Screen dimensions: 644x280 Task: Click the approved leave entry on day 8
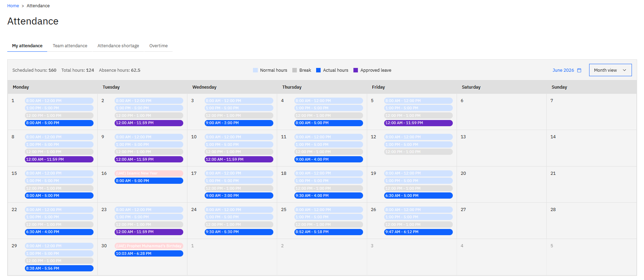[x=59, y=159]
